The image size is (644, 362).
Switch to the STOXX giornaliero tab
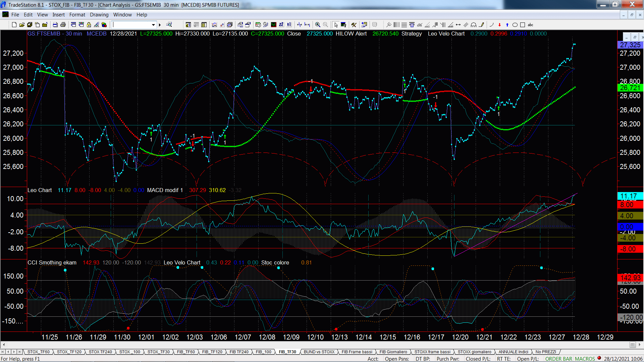pos(474,352)
